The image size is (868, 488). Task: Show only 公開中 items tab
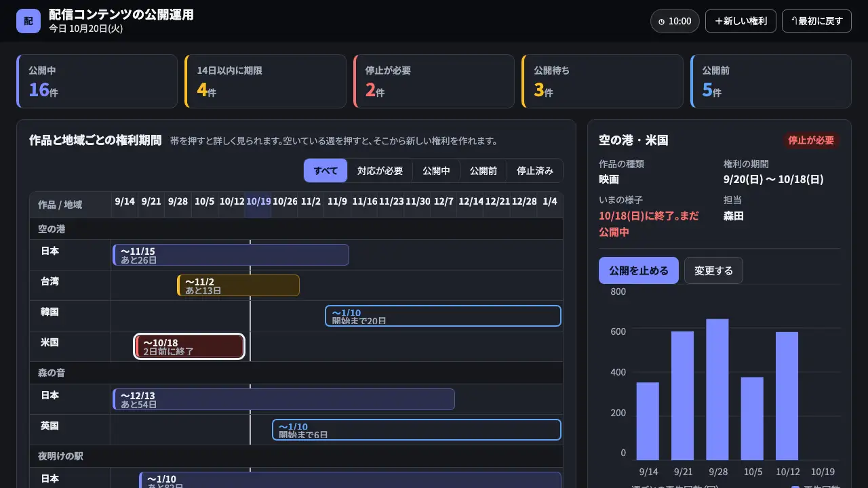[x=436, y=171]
